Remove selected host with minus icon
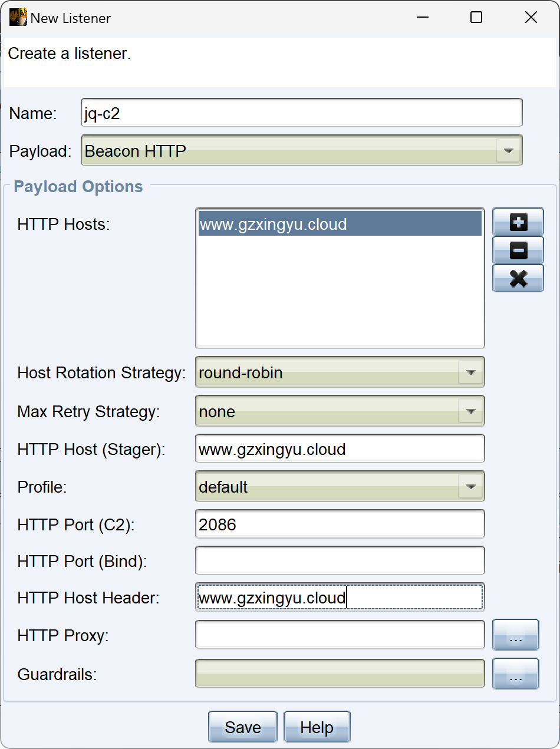 (518, 250)
